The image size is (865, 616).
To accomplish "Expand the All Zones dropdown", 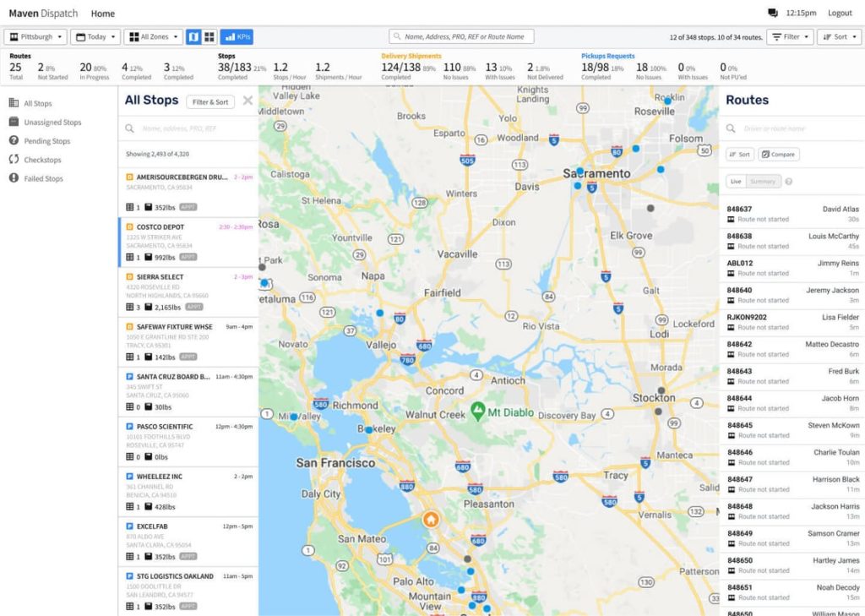I will click(x=154, y=37).
